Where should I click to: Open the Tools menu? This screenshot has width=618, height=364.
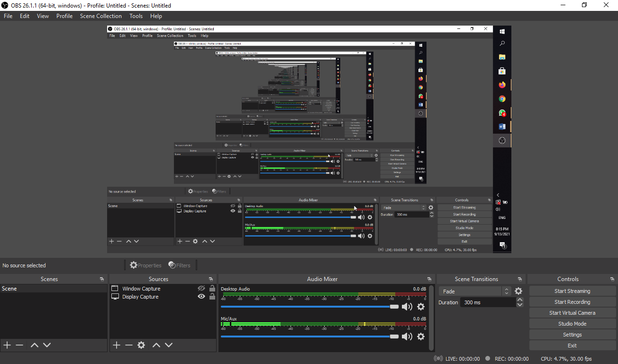[136, 16]
